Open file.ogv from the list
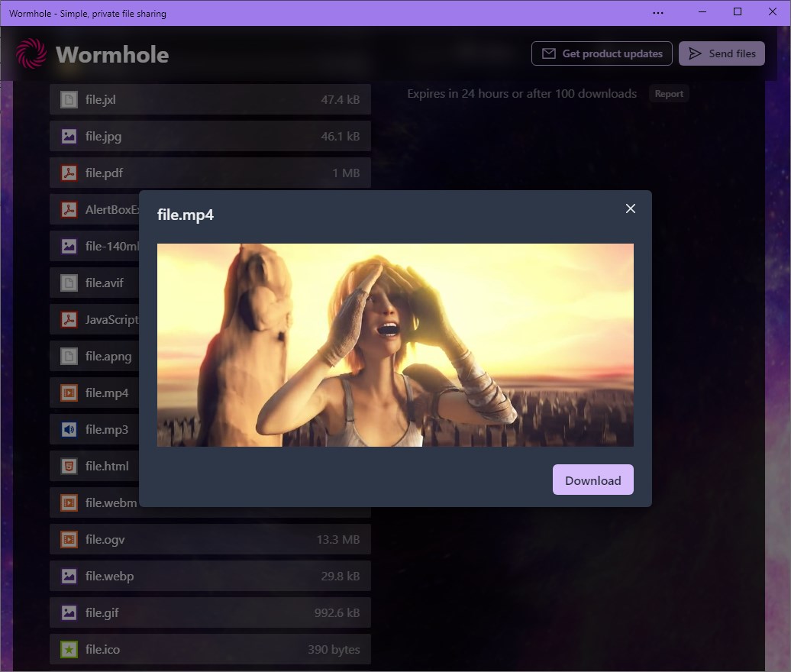The width and height of the screenshot is (791, 672). [x=211, y=539]
